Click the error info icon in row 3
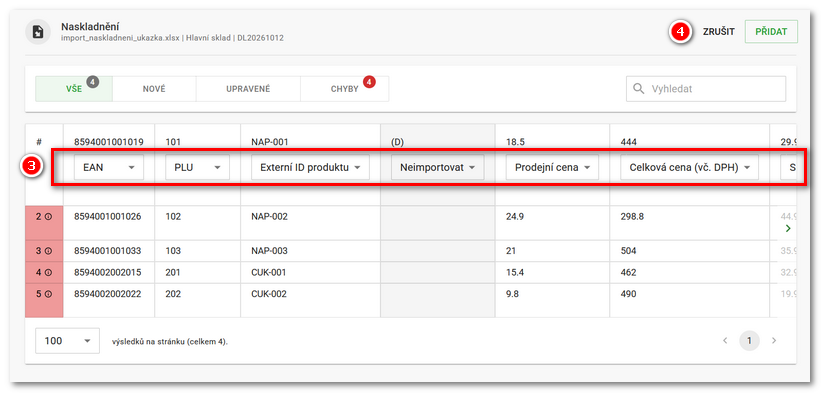 (49, 251)
